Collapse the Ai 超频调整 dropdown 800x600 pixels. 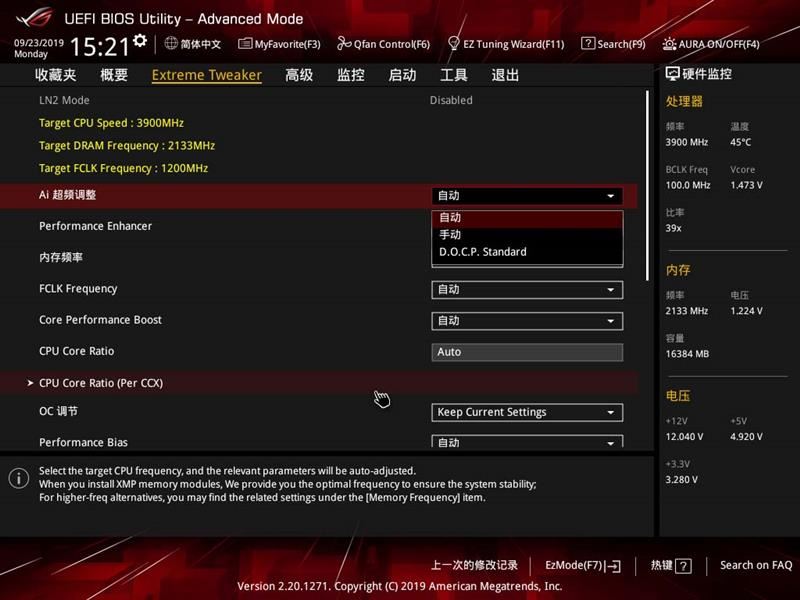pos(527,196)
